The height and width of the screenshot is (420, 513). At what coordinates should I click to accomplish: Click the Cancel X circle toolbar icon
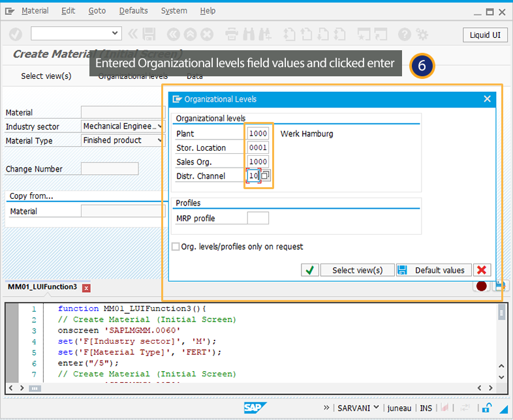point(207,34)
